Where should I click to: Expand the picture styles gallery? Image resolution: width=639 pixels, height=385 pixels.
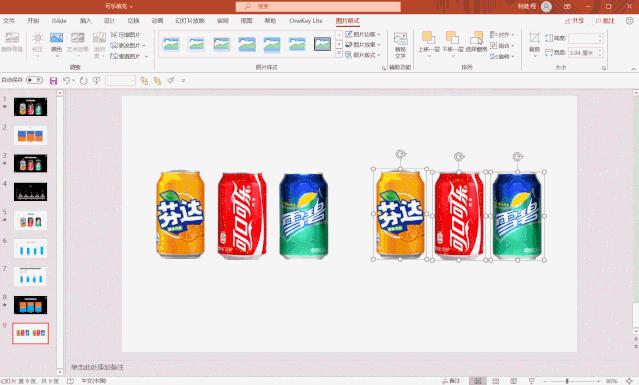(x=339, y=53)
